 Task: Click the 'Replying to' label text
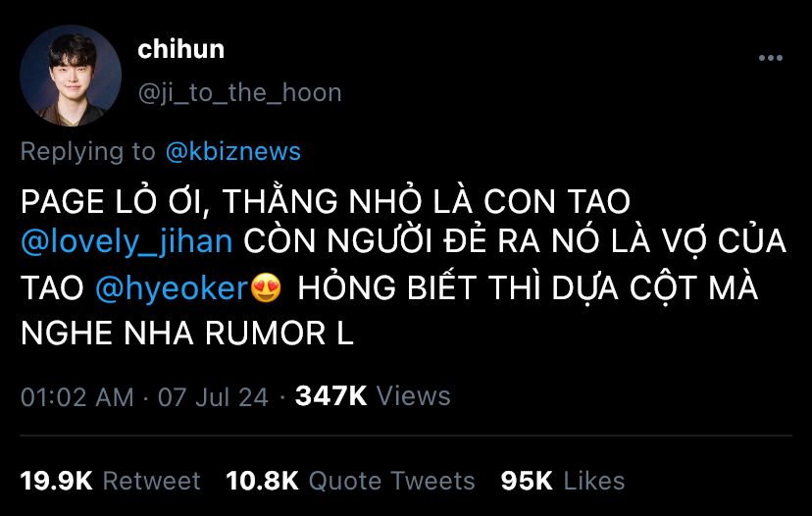[88, 151]
